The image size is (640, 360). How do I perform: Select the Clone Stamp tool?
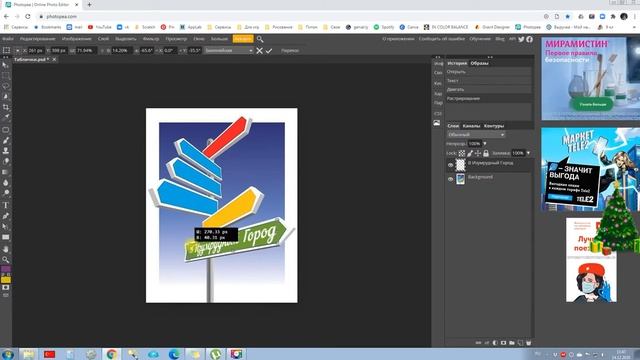pos(6,151)
